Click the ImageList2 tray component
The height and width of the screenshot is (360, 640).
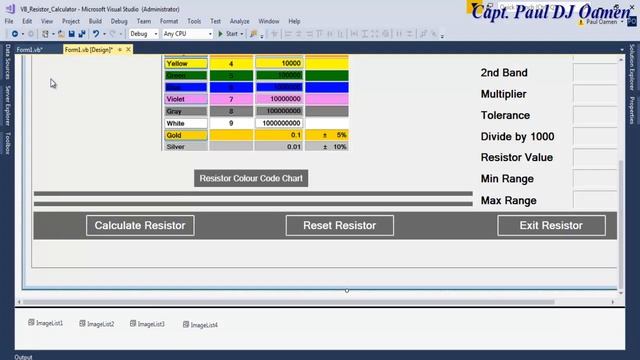click(97, 324)
